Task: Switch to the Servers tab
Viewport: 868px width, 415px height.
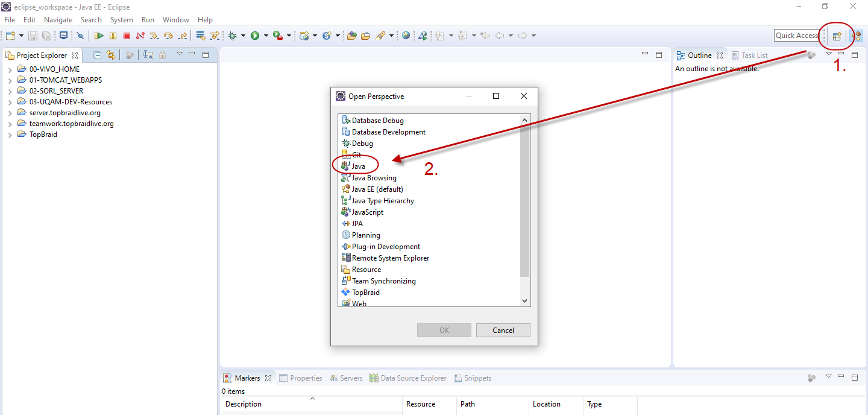Action: (346, 378)
